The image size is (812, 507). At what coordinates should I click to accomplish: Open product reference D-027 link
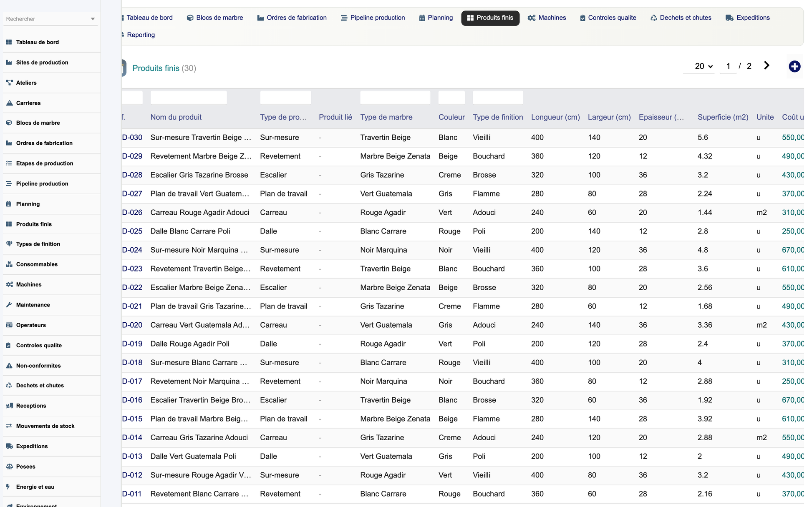132,194
